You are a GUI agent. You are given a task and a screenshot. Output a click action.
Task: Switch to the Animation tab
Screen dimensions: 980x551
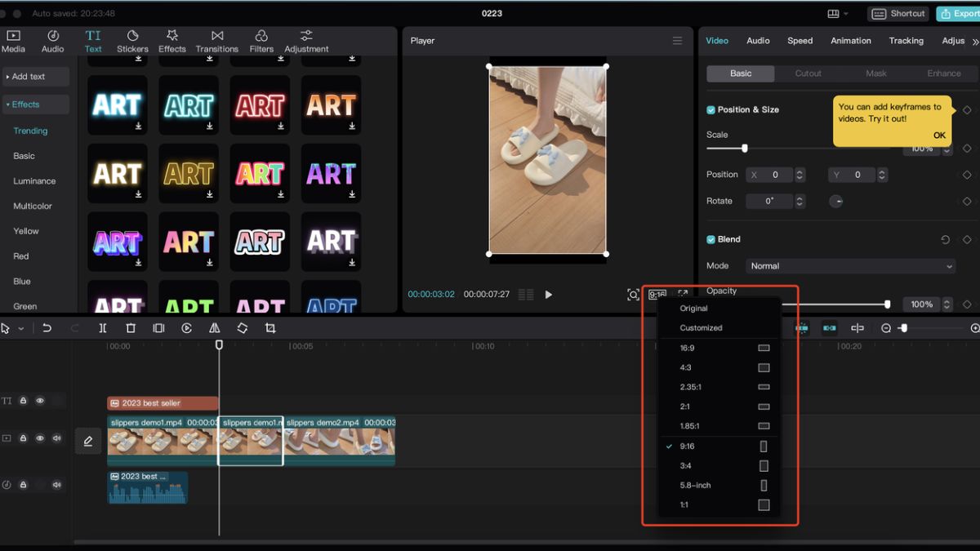851,41
